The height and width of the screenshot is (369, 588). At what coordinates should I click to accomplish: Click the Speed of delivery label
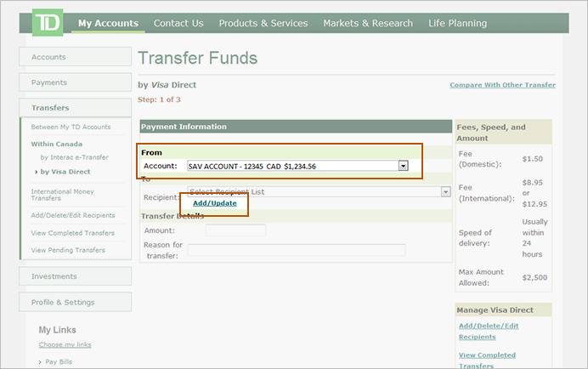(x=475, y=238)
